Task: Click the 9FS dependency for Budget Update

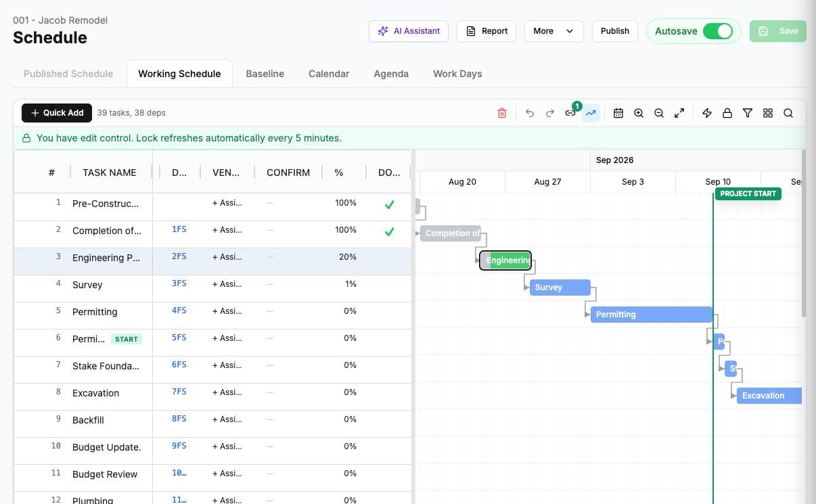Action: [179, 446]
